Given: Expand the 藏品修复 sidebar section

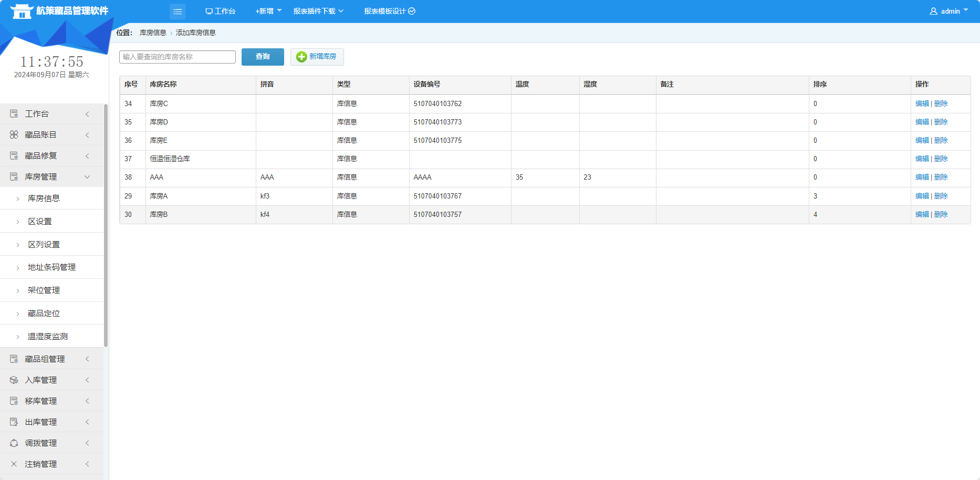Looking at the screenshot, I should [x=51, y=156].
